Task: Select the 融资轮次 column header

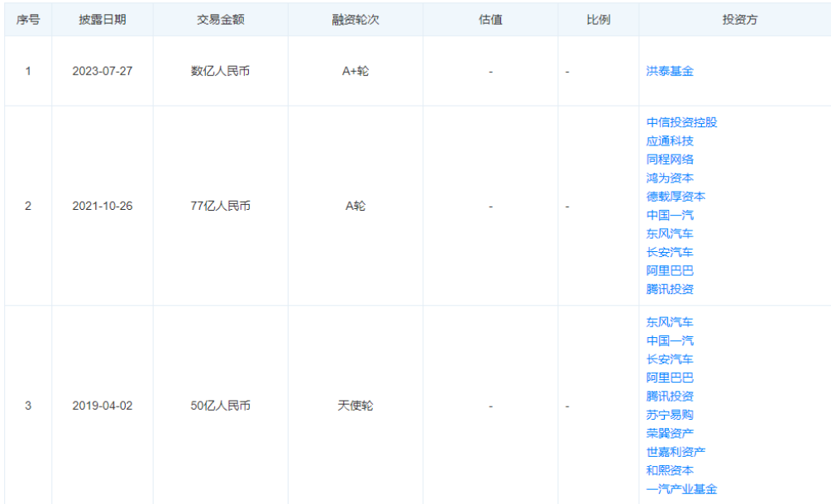Action: point(356,20)
